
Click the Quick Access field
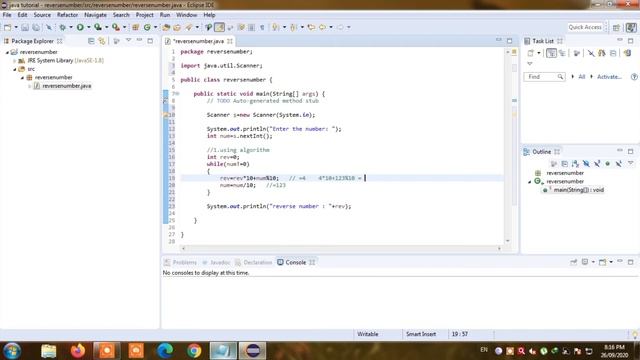click(x=585, y=27)
